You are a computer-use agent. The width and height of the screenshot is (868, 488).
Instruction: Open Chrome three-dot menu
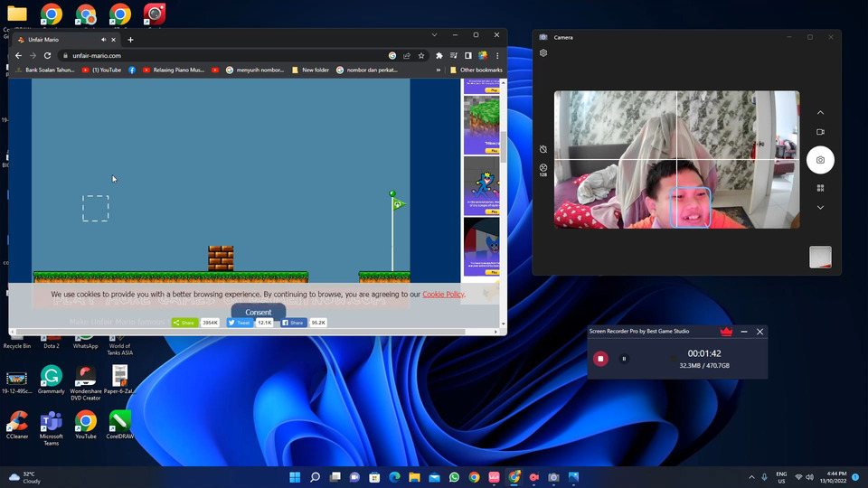pos(497,55)
